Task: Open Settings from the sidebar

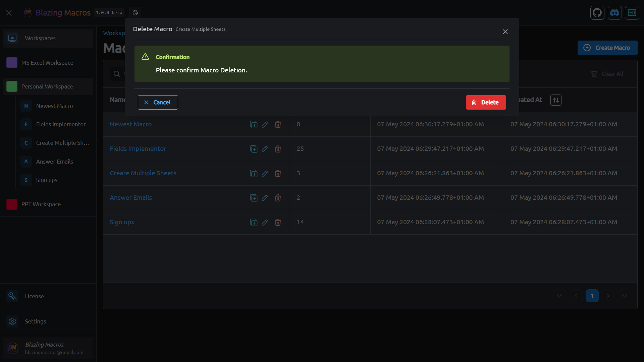Action: pos(48,321)
